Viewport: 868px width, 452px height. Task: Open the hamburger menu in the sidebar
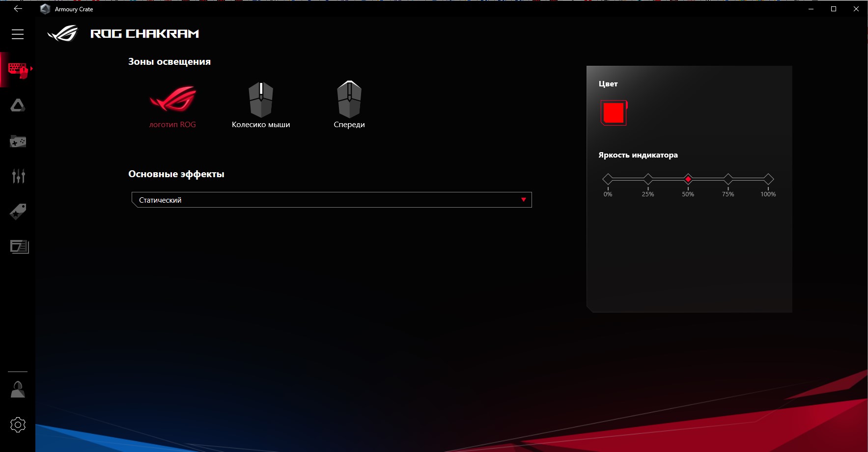coord(18,34)
